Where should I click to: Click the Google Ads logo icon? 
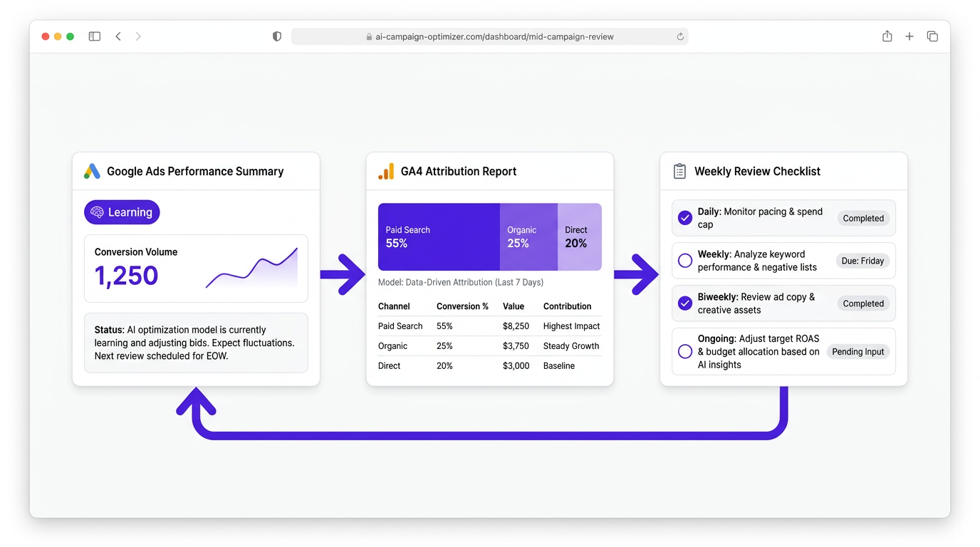click(x=92, y=171)
